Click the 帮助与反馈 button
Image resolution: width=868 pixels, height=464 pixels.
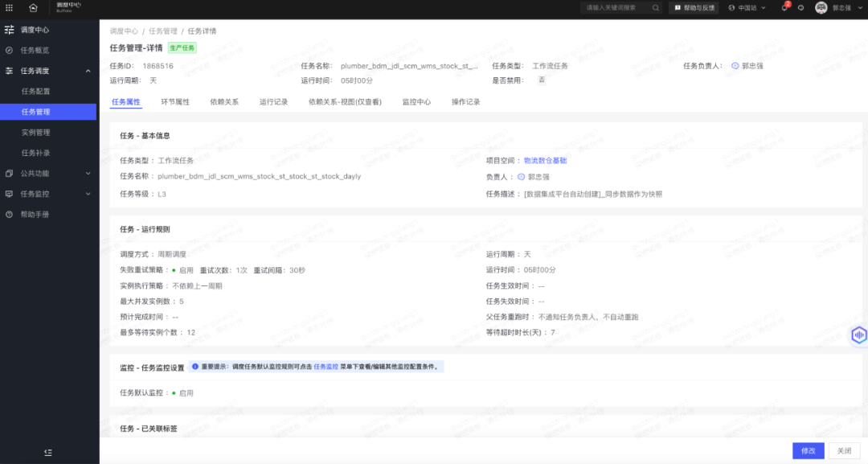coord(694,8)
